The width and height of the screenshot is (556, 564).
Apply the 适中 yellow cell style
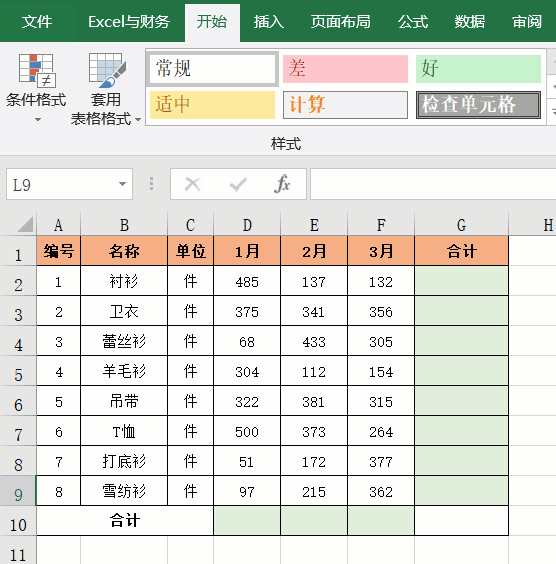[x=212, y=105]
